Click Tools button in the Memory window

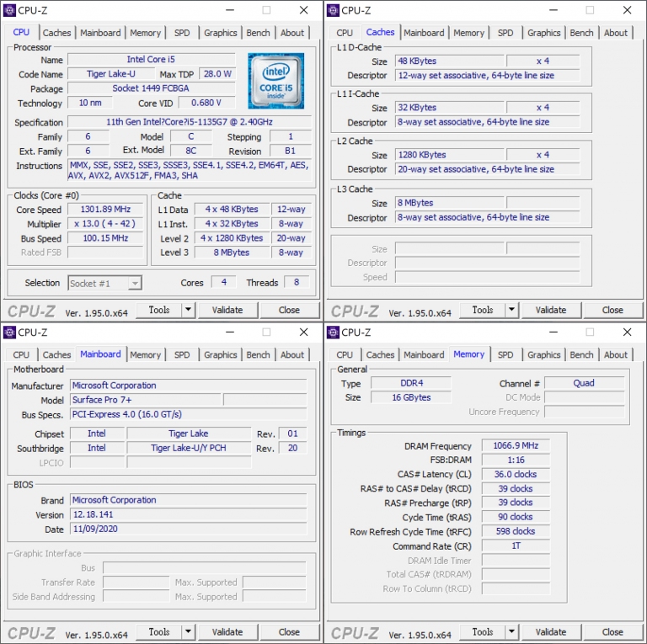click(x=483, y=632)
